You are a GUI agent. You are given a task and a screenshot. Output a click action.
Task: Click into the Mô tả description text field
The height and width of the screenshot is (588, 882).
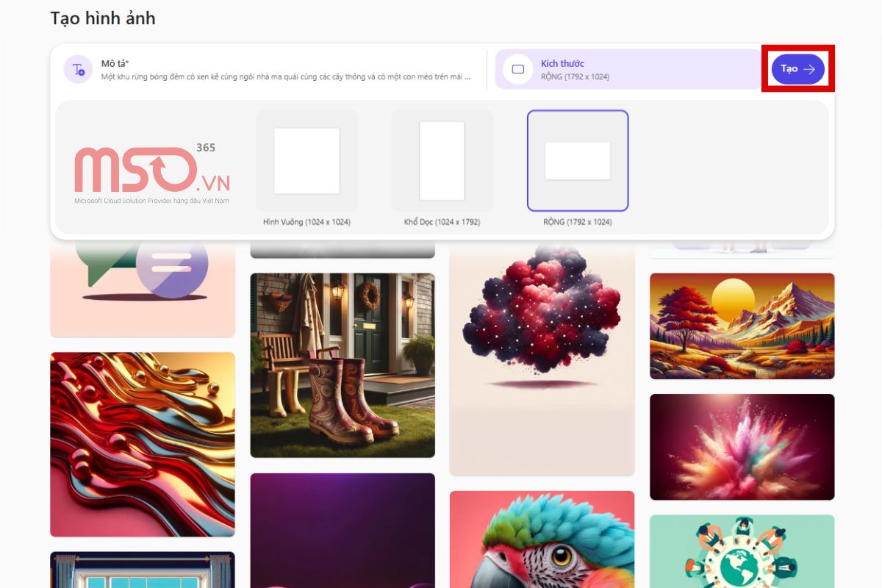(x=287, y=70)
